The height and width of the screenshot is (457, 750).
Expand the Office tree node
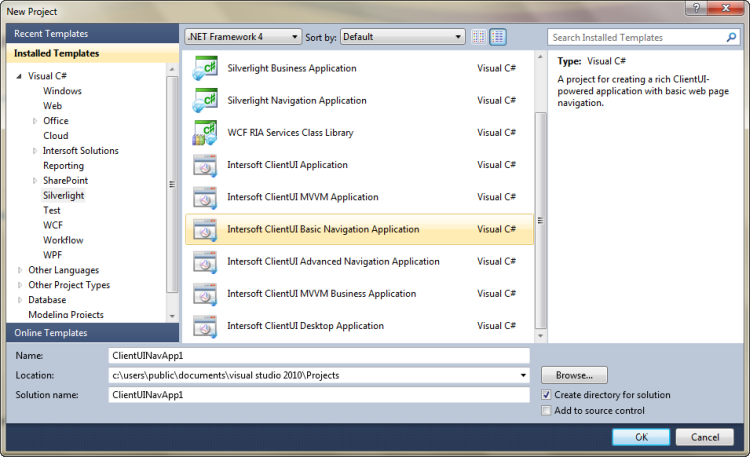pyautogui.click(x=34, y=121)
